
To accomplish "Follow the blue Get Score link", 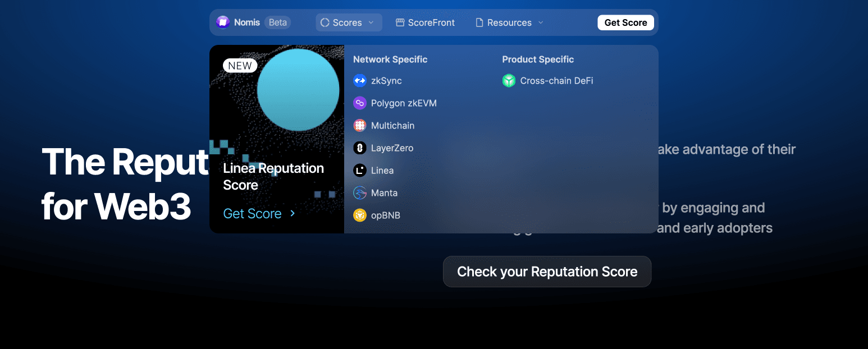I will [252, 214].
